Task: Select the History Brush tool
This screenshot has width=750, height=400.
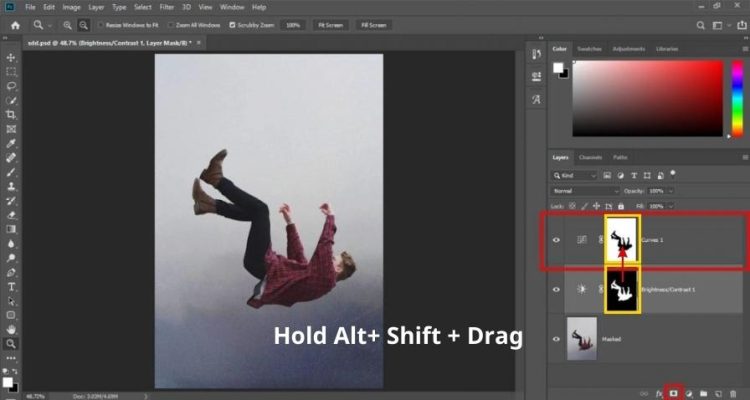Action: click(11, 201)
